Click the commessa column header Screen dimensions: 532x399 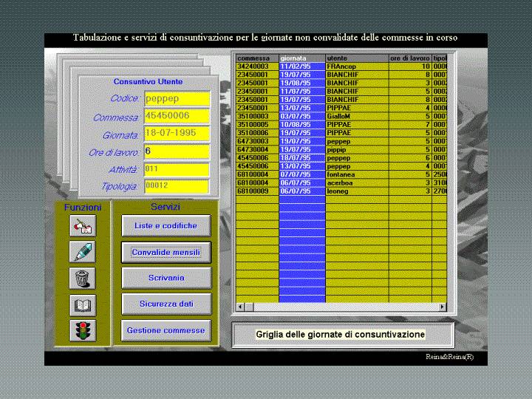[257, 58]
